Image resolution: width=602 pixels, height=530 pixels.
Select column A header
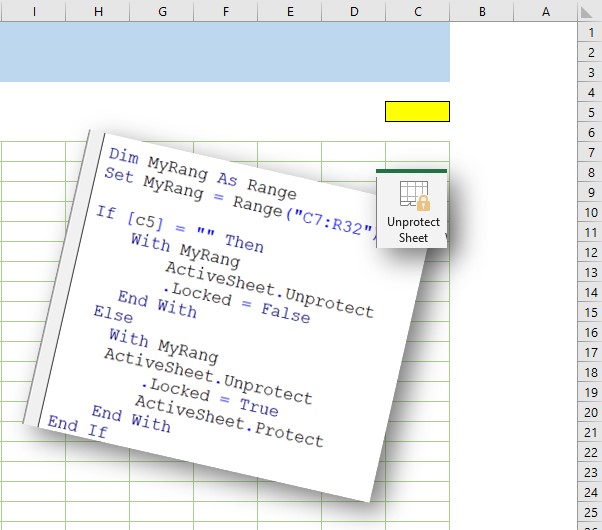546,11
